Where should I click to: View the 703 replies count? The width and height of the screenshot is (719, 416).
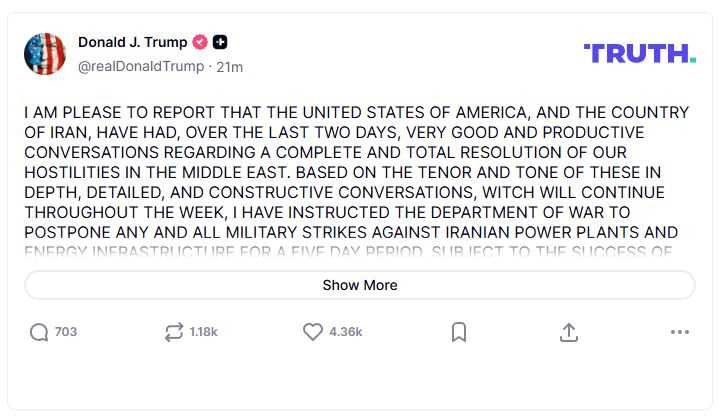coord(66,332)
